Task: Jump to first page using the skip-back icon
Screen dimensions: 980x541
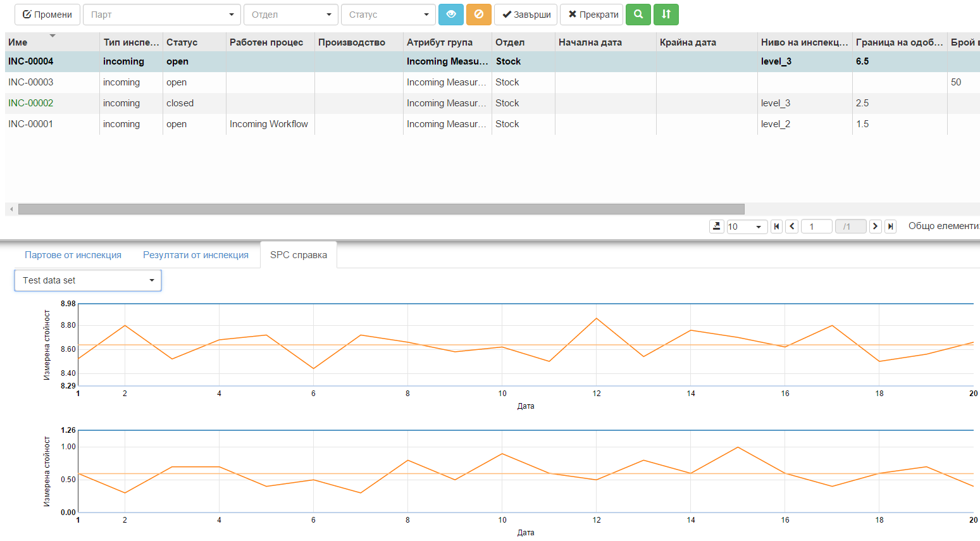Action: 776,226
